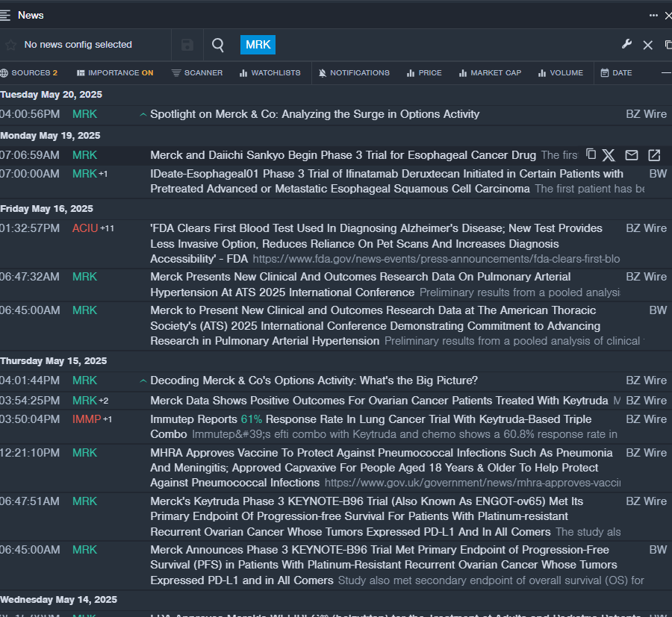Expand the Spotlight on Merck options story
This screenshot has height=617, width=672.
143,115
